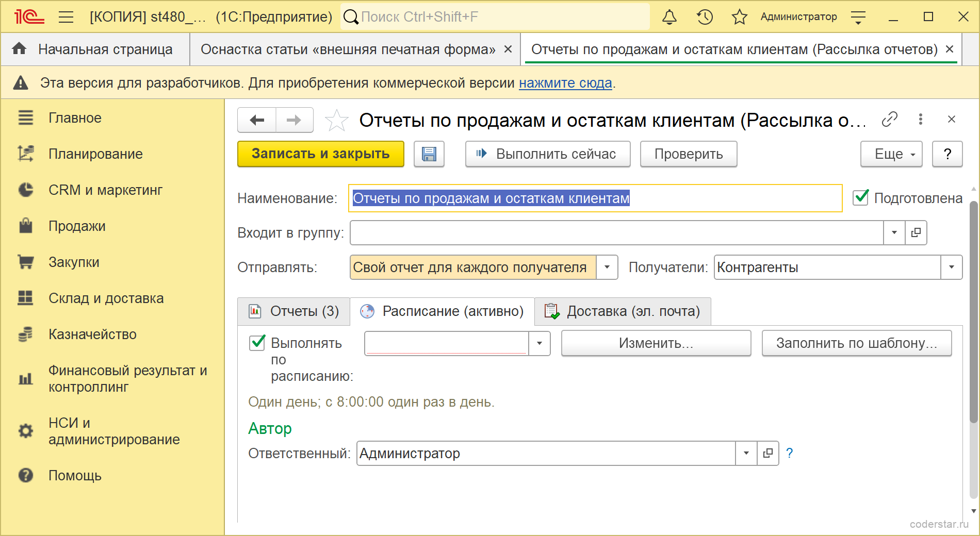Viewport: 980px width, 536px height.
Task: Open the group field's linked item icon
Action: [x=916, y=232]
